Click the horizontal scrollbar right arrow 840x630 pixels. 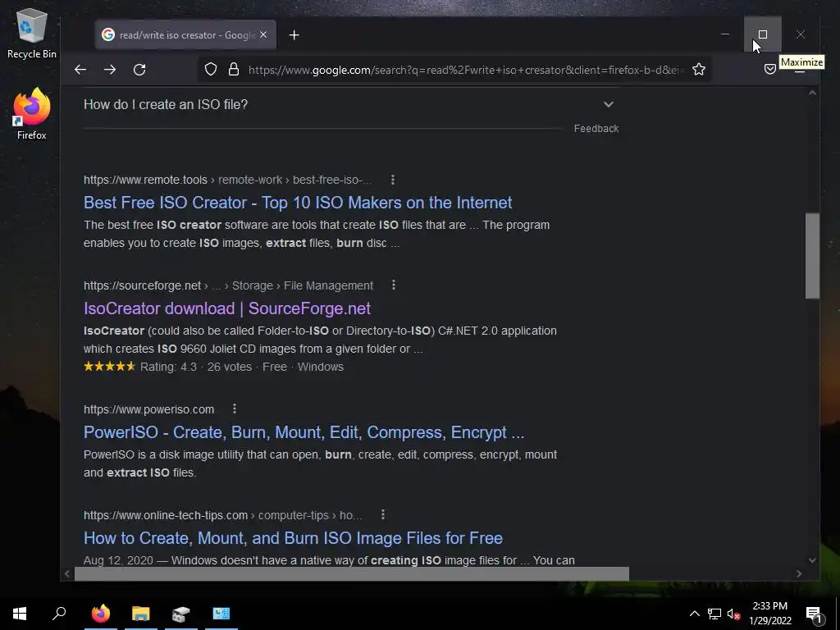point(799,573)
